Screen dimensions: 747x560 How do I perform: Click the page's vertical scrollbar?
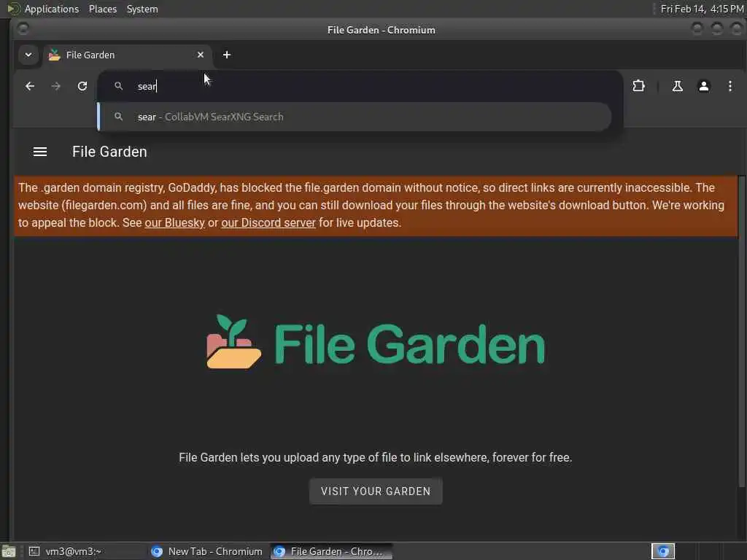tap(741, 331)
